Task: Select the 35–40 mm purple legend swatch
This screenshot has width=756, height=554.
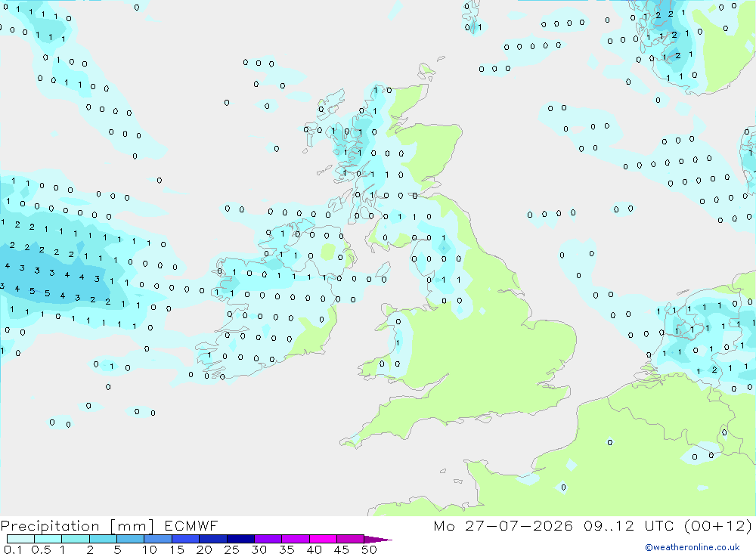Action: tap(296, 539)
